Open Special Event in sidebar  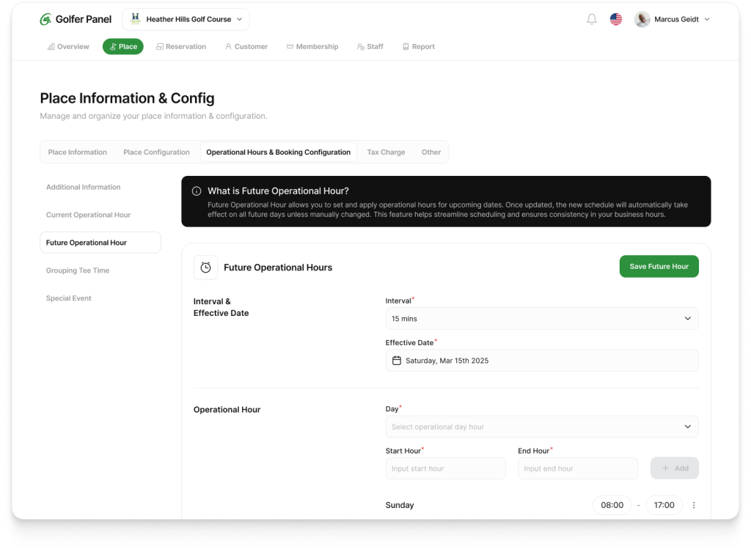tap(68, 298)
